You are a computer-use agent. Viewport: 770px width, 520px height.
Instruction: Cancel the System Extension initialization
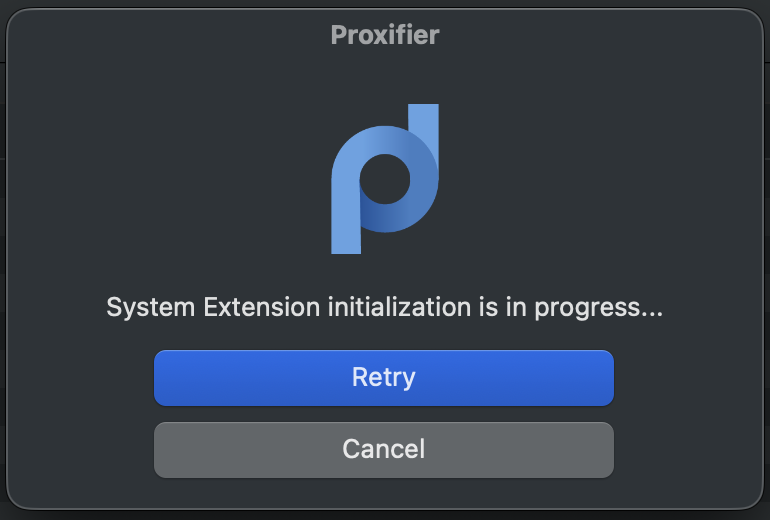point(384,449)
